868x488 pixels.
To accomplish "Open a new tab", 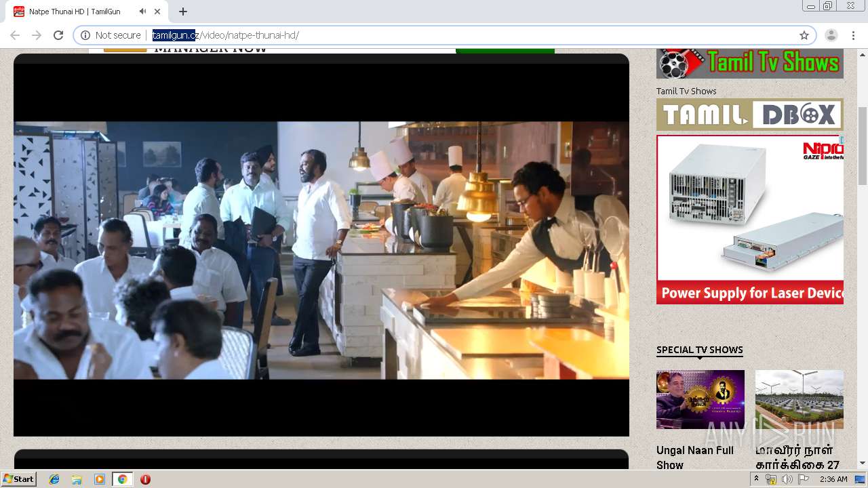I will tap(183, 12).
